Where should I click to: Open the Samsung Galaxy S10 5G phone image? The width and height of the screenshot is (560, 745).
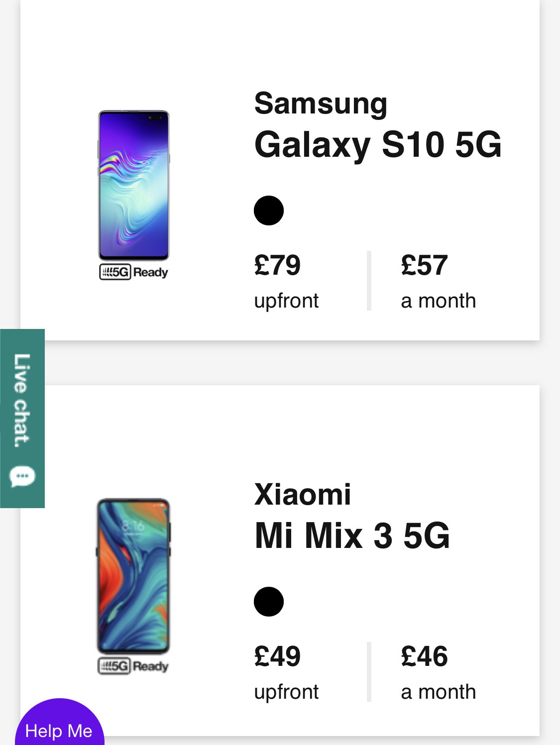(133, 185)
